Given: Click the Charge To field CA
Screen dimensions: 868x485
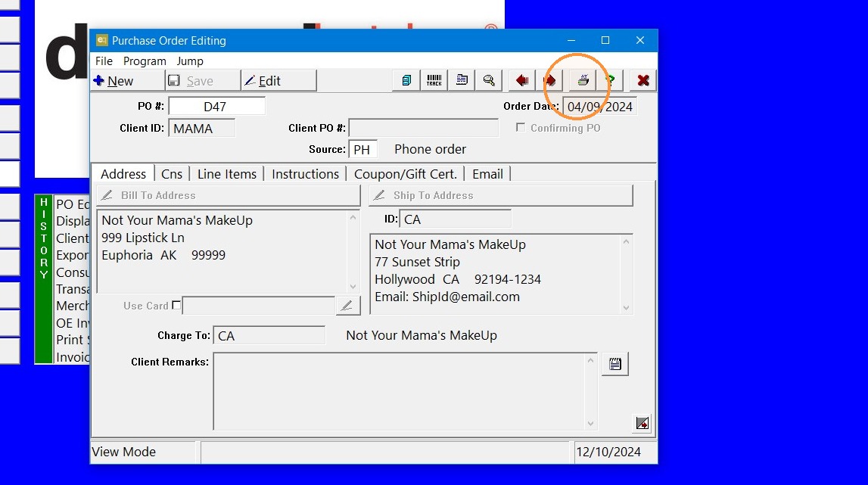Looking at the screenshot, I should coord(269,335).
